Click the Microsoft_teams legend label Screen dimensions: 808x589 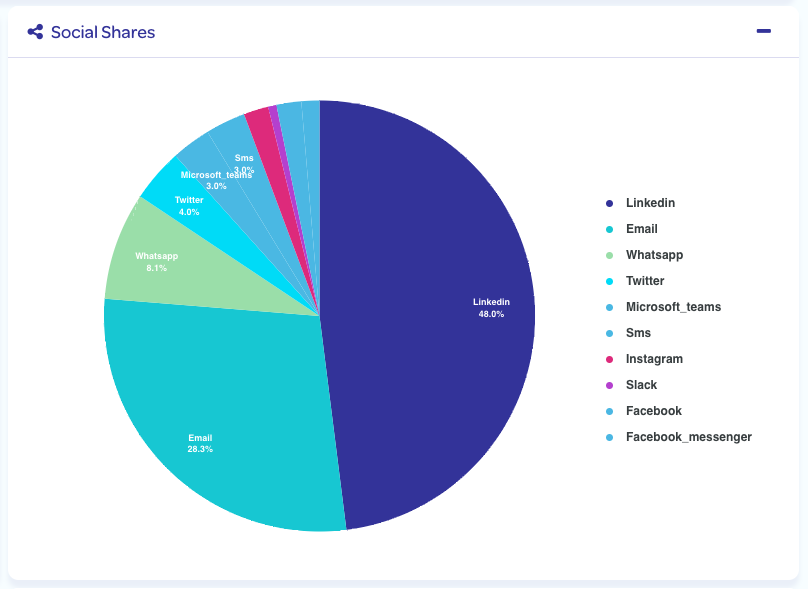[x=673, y=307]
